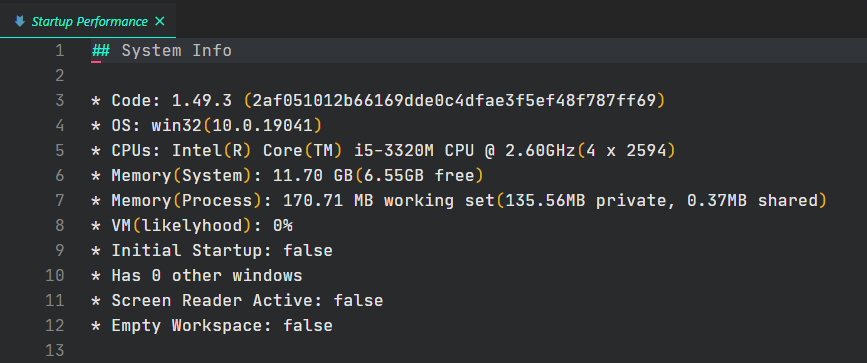Click the Initial Startup: false line
This screenshot has height=363, width=867.
click(212, 251)
